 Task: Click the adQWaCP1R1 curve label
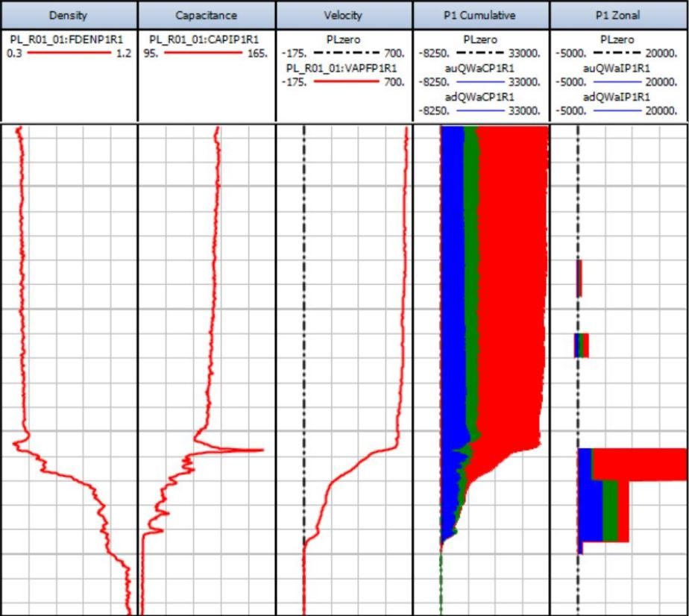pyautogui.click(x=479, y=97)
